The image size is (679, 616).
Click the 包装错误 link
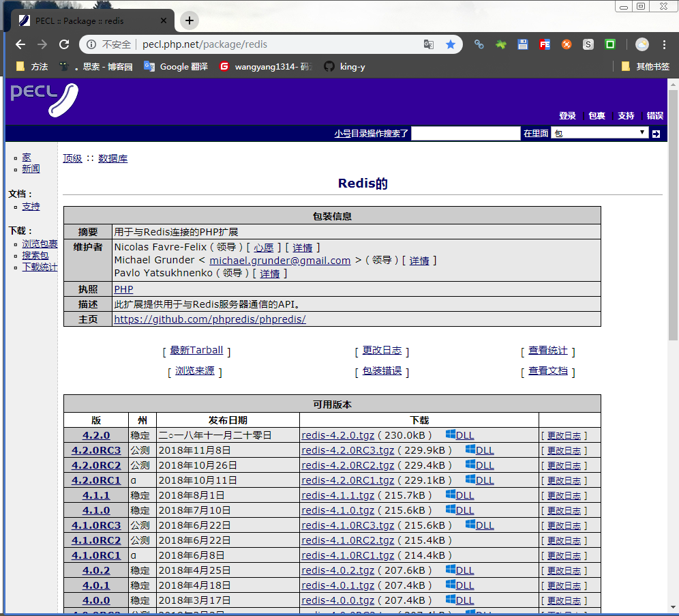382,371
